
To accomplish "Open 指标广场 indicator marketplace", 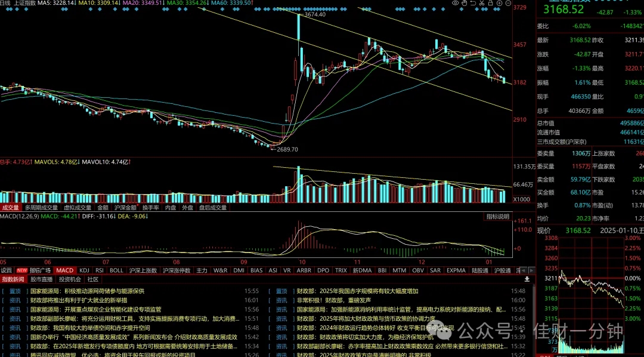I will coord(40,270).
